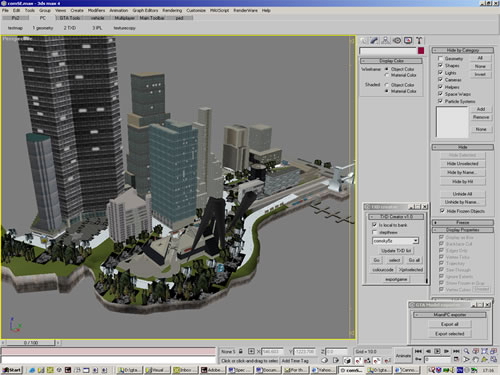Open the MAXScript menu
This screenshot has height=375, width=500.
[x=219, y=10]
